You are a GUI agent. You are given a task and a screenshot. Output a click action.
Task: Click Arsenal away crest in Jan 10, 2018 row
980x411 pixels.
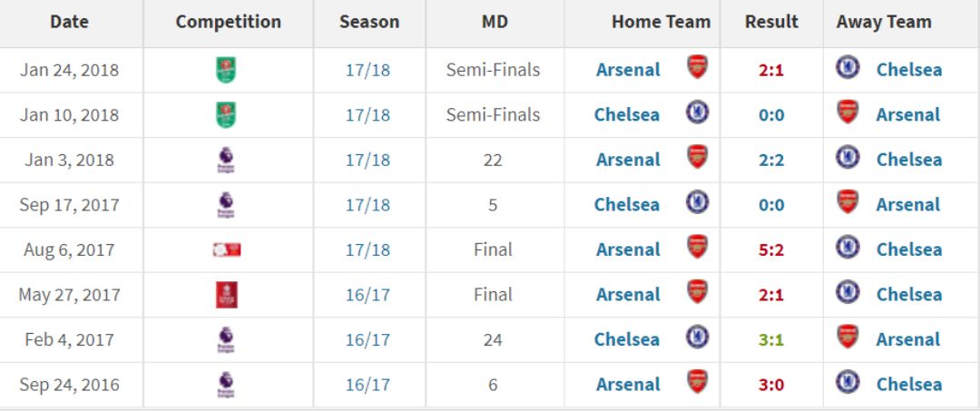(848, 112)
